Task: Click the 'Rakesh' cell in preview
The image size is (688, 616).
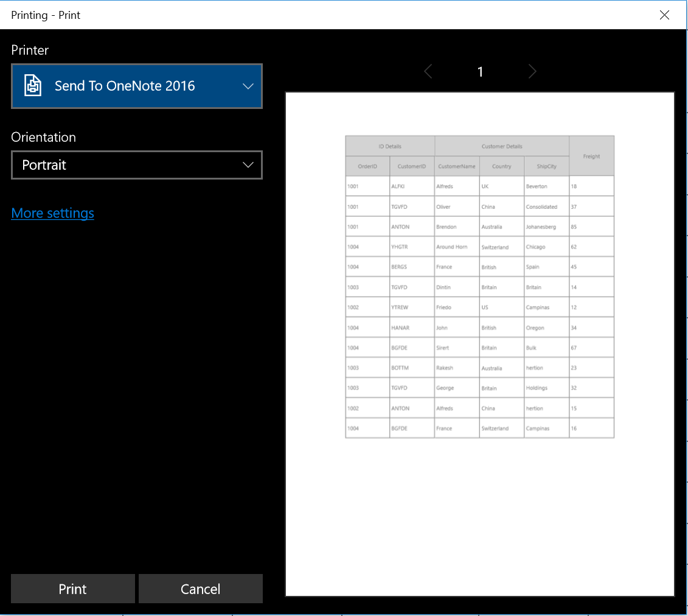Action: click(x=457, y=368)
